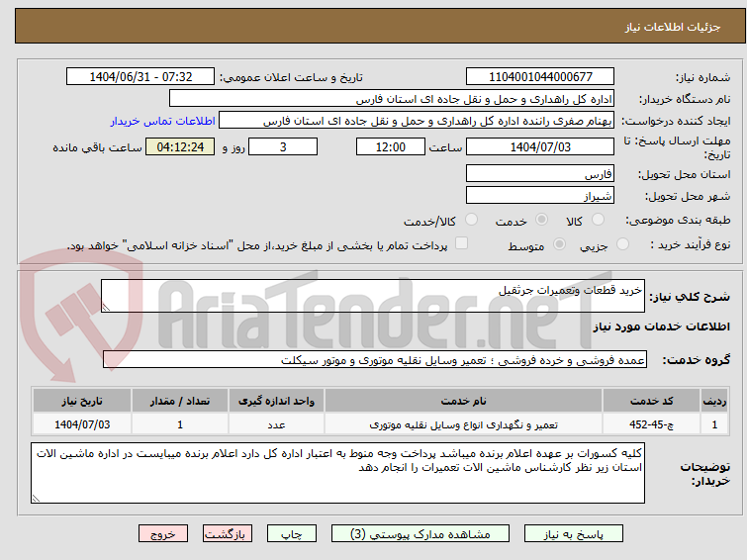This screenshot has width=747, height=560.
Task: Click the resize handle of description text area
Action: pos(106,308)
